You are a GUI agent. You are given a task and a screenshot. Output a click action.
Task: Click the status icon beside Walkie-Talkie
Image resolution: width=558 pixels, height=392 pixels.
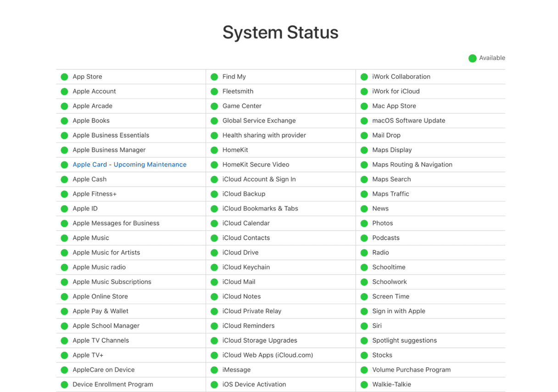coord(364,385)
